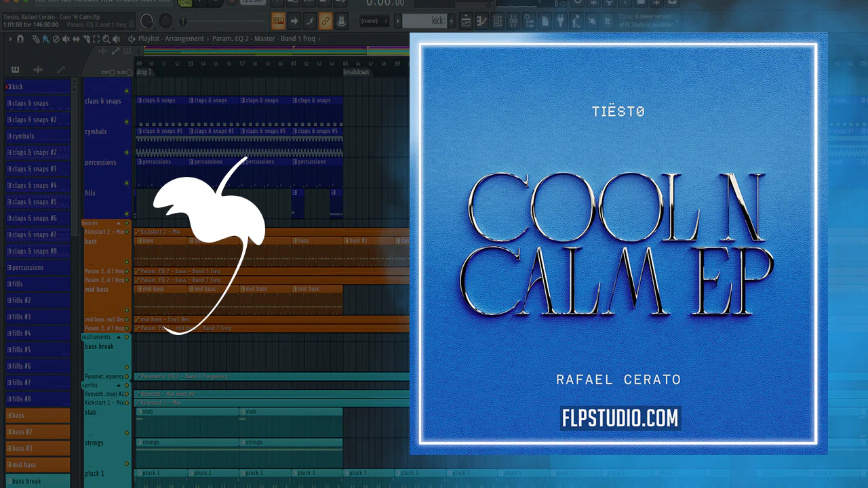Select the mid bass pattern in picker
868x488 pixels.
pos(38,465)
